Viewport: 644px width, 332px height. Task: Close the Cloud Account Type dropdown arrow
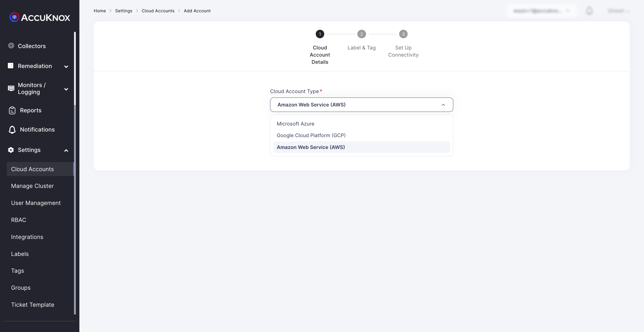tap(443, 105)
